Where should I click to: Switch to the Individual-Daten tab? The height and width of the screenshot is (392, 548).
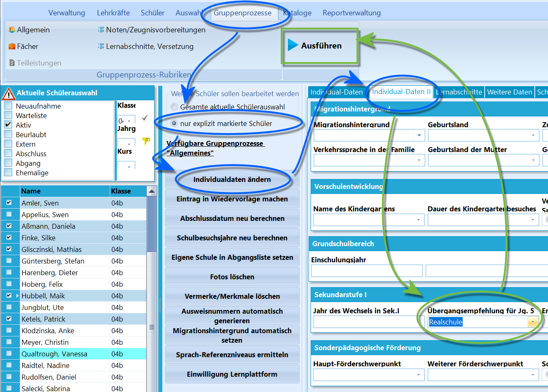336,92
